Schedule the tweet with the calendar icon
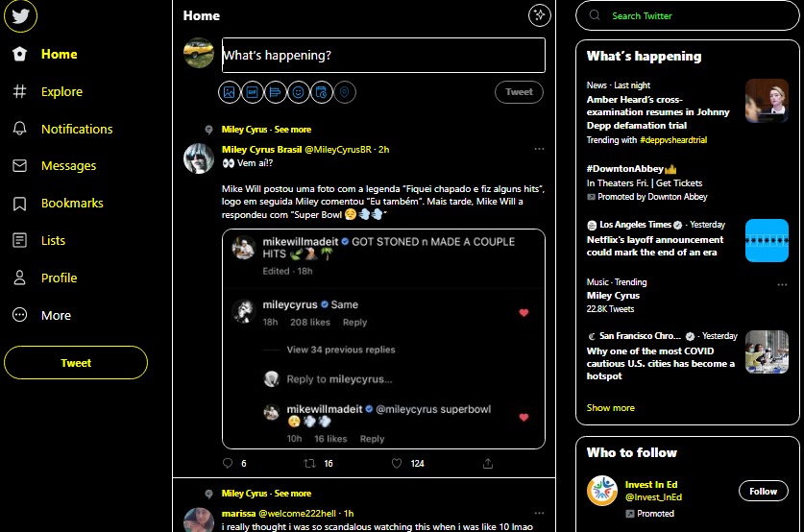 point(322,92)
